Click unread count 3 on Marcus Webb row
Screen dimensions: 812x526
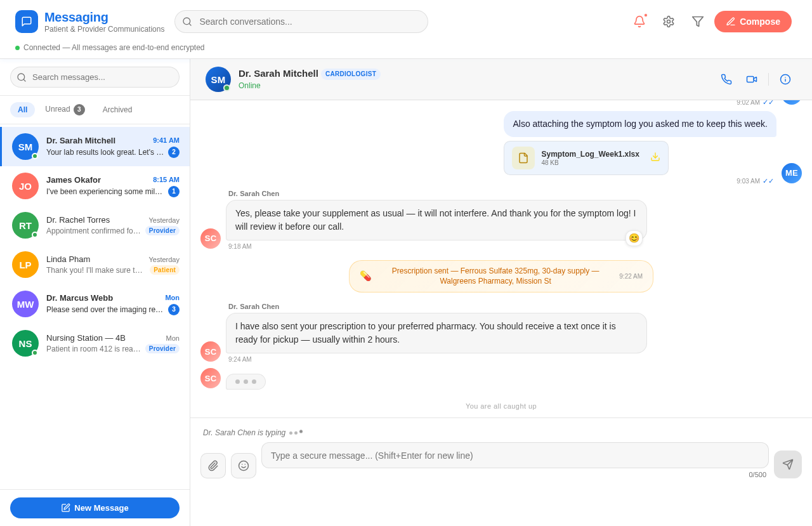tap(174, 310)
